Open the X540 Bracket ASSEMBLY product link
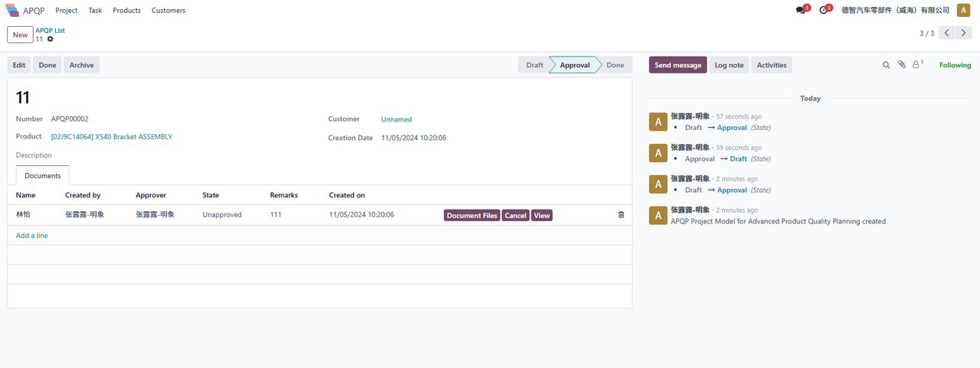The image size is (980, 368). (111, 137)
